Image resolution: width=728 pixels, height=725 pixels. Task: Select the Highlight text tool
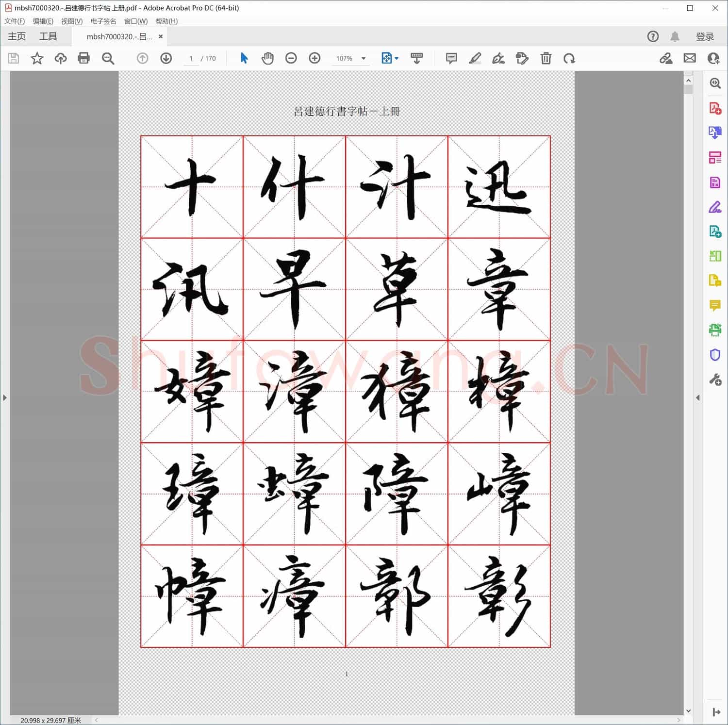point(475,58)
